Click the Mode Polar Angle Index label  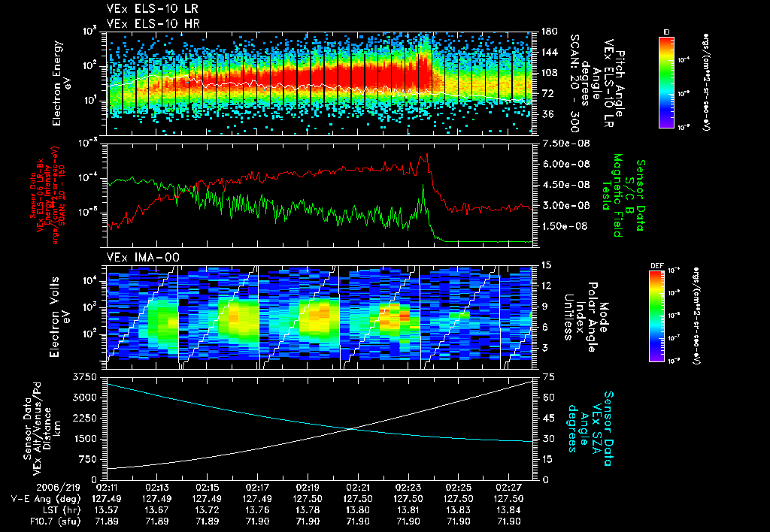point(587,316)
